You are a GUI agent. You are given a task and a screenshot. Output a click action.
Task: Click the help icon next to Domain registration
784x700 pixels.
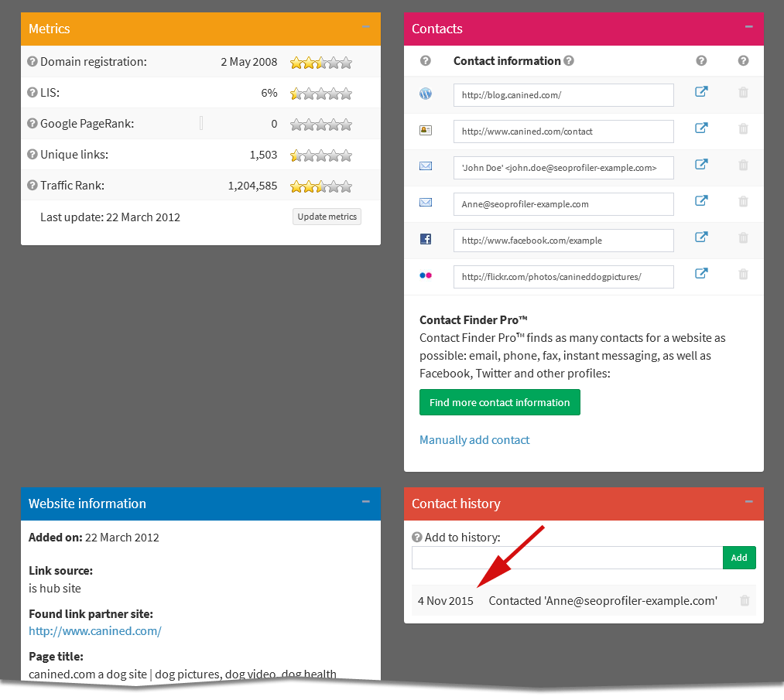coord(31,62)
